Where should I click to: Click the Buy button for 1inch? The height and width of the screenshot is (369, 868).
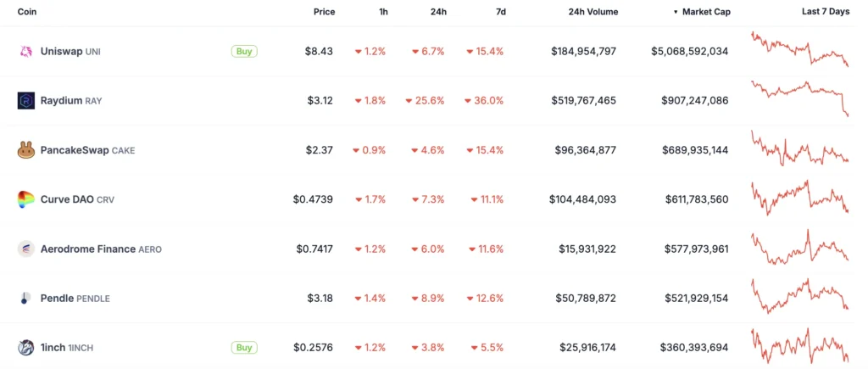pos(244,348)
